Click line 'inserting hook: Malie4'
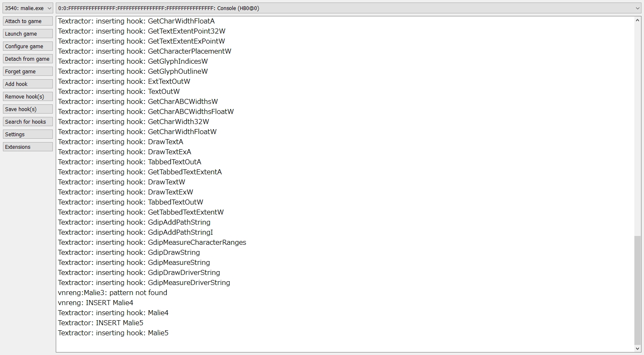The image size is (644, 355). pyautogui.click(x=113, y=313)
